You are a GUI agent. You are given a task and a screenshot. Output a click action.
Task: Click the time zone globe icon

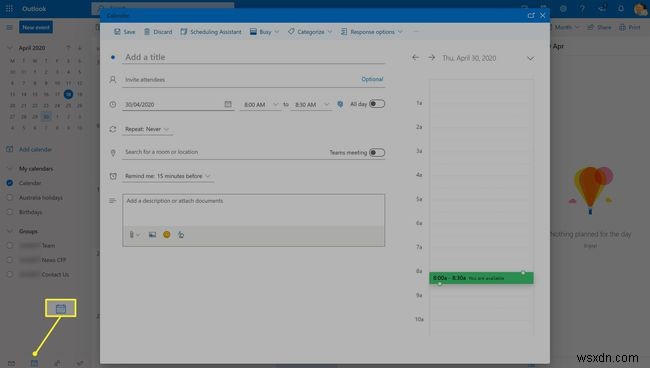click(340, 104)
